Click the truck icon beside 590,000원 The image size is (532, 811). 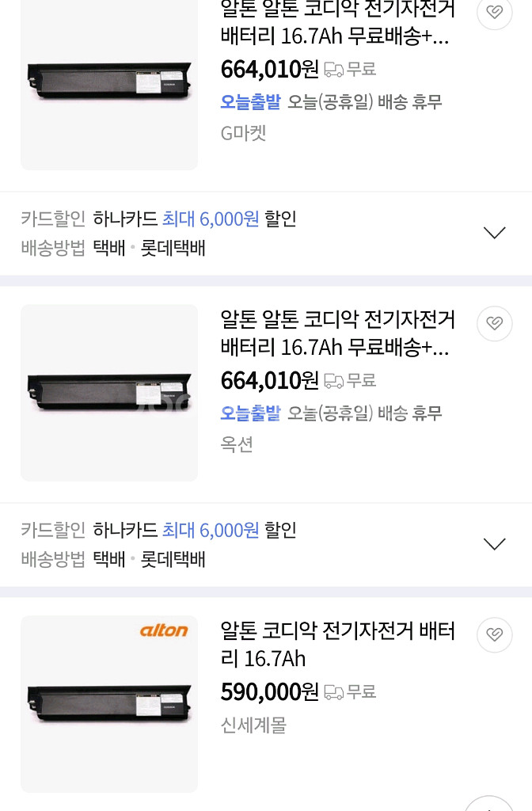click(333, 692)
